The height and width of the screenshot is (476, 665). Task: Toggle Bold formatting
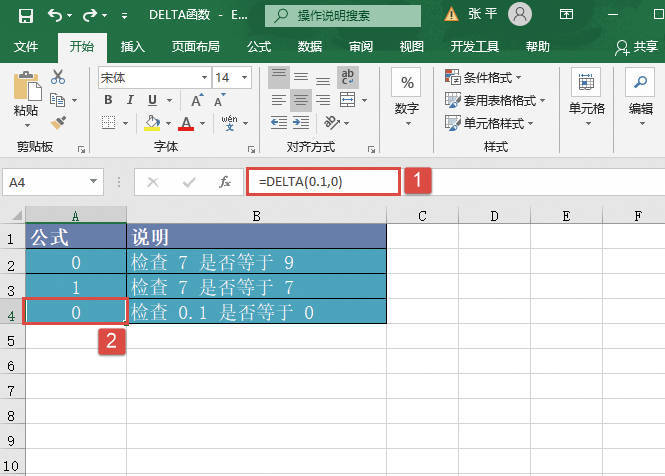[107, 100]
